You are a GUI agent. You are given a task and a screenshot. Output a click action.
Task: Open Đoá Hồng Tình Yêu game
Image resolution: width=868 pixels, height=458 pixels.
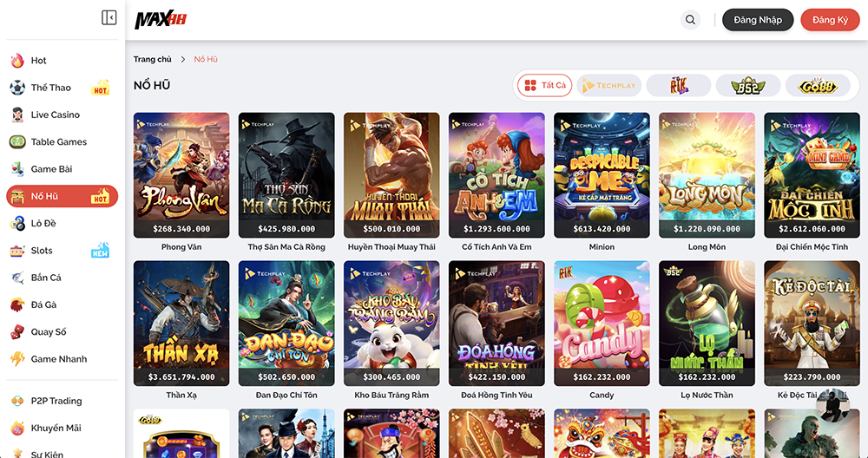pos(496,324)
